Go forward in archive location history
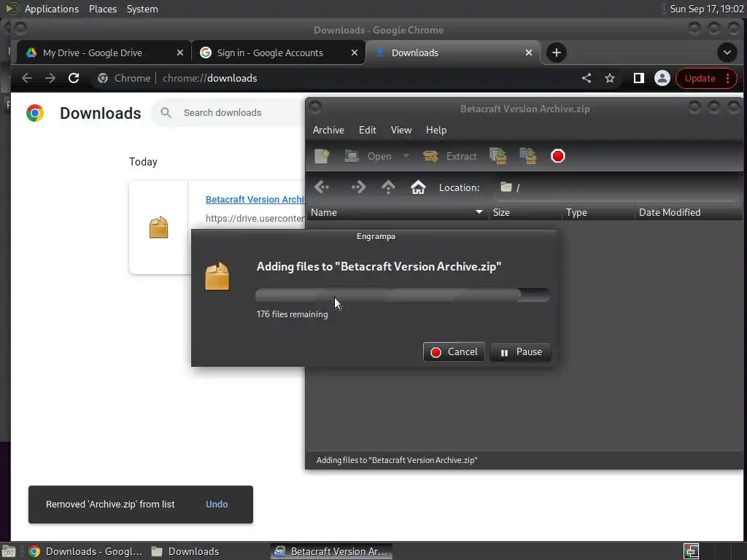 [x=358, y=187]
